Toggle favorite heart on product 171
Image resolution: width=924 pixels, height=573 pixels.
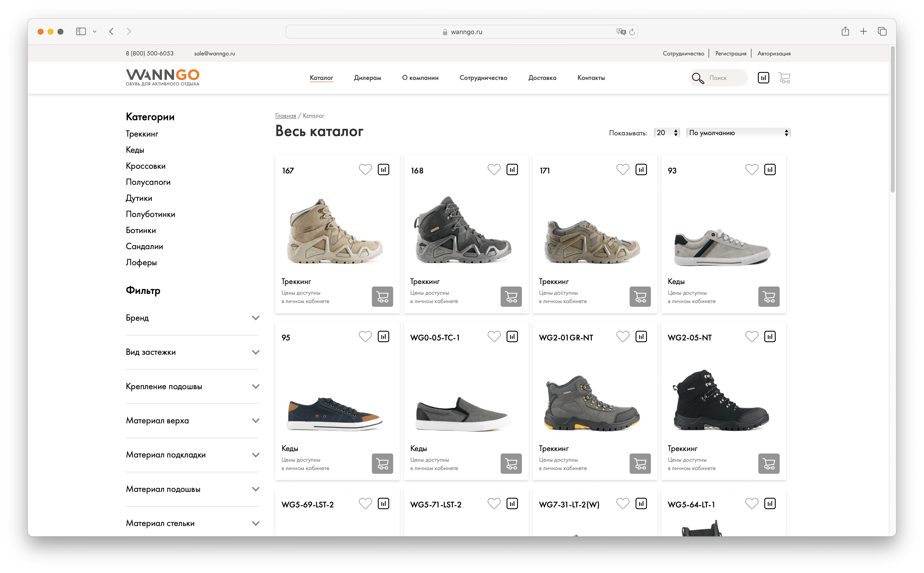click(x=623, y=169)
